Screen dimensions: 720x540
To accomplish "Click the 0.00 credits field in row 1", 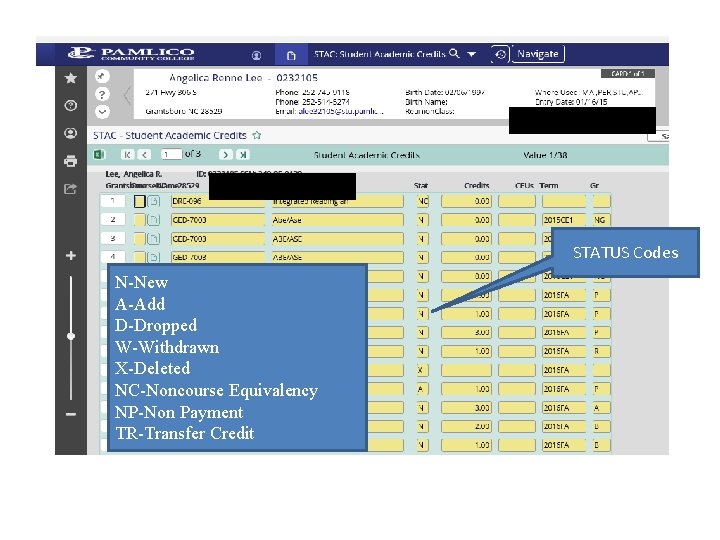I will click(466, 201).
